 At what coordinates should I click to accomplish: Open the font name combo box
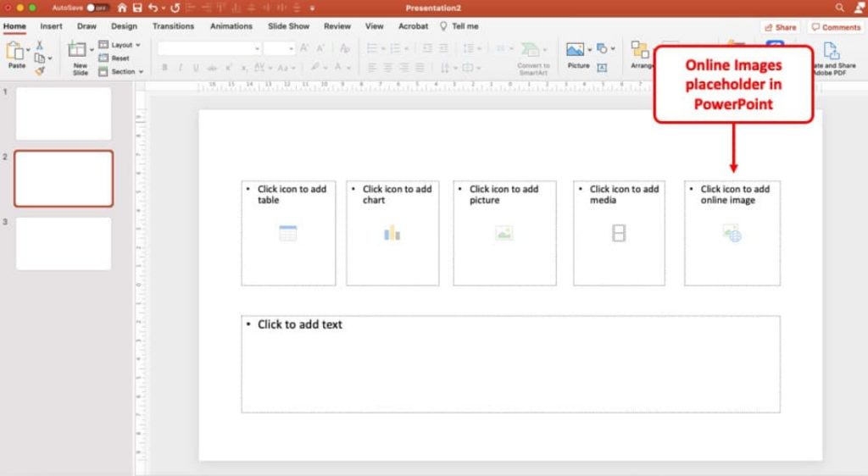(x=209, y=49)
